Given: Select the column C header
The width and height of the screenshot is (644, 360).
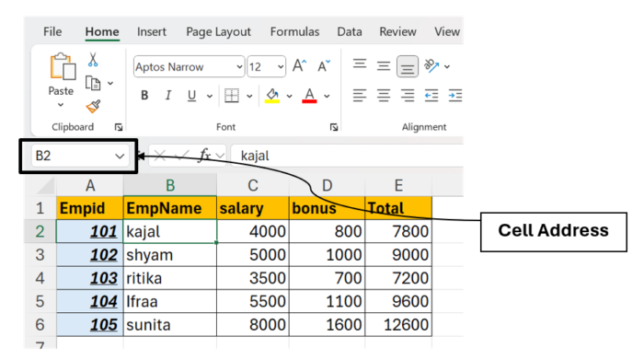Looking at the screenshot, I should (x=253, y=185).
